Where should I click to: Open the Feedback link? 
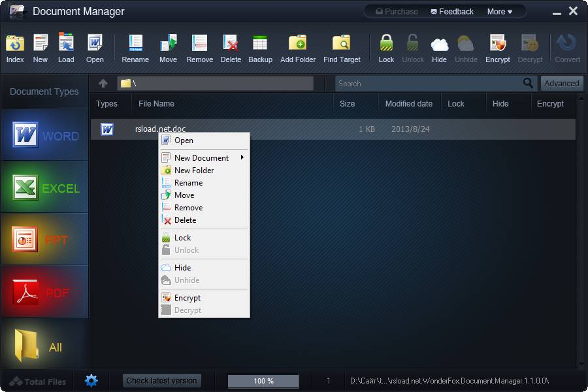(x=452, y=12)
